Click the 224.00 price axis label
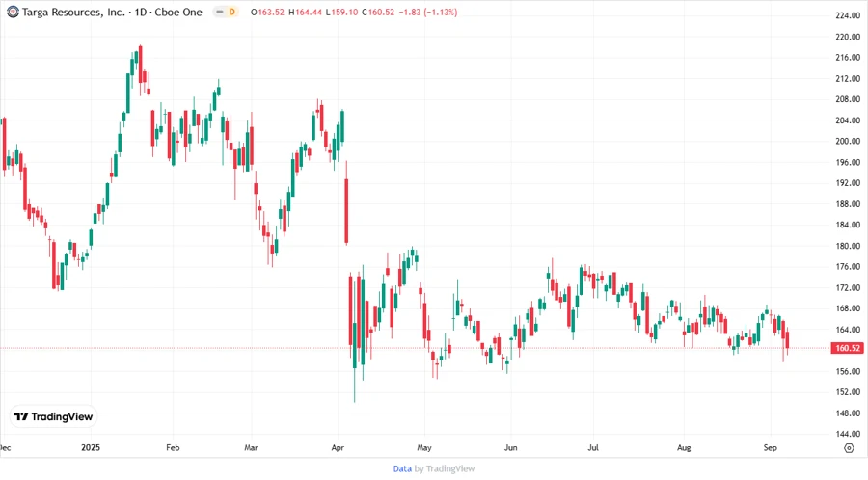 [x=848, y=15]
